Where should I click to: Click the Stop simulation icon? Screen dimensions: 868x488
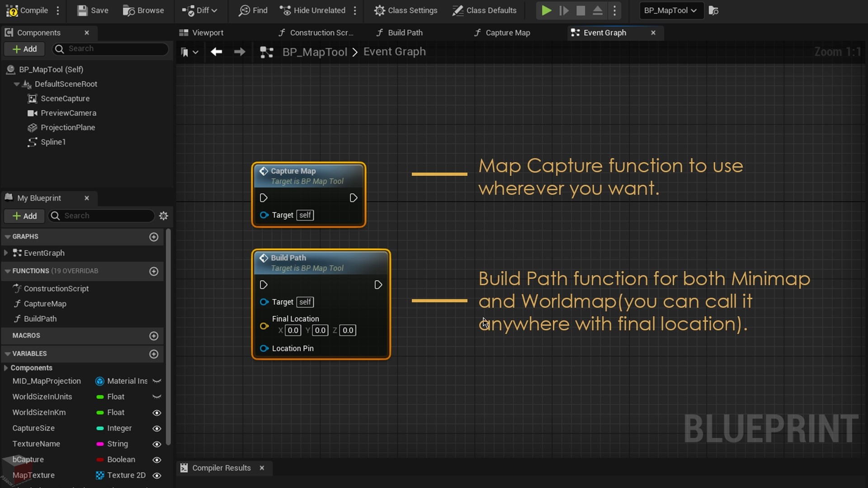[x=581, y=10]
